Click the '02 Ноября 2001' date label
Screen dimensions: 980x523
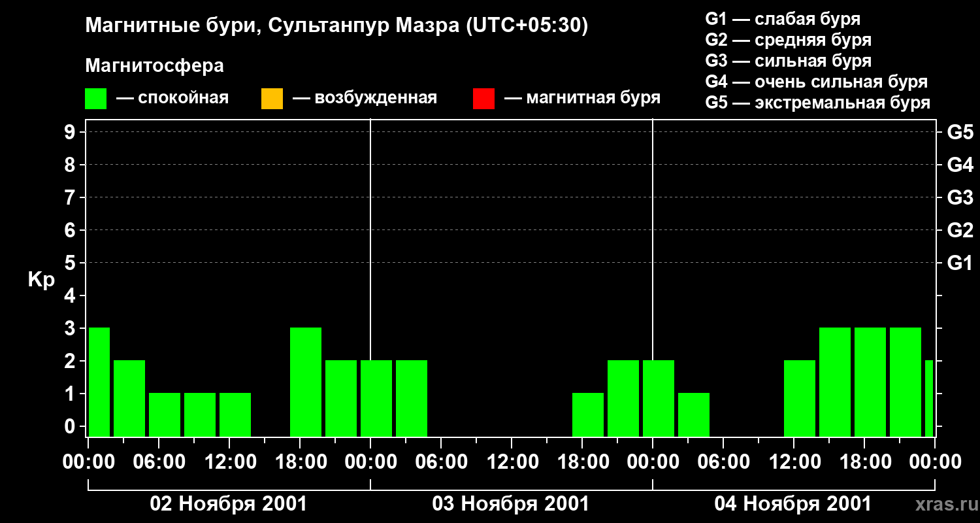(x=229, y=503)
